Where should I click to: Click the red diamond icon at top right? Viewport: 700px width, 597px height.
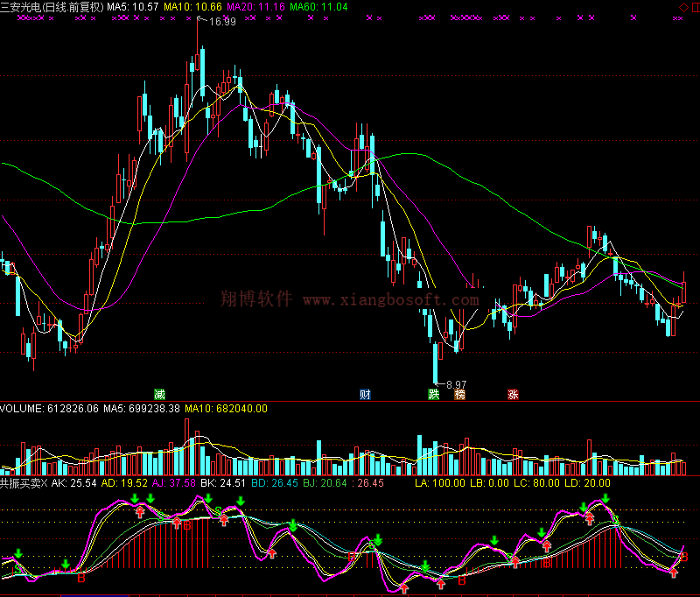683,8
